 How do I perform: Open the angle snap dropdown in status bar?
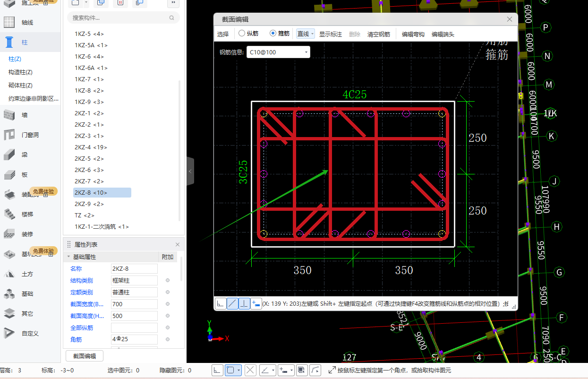[x=274, y=370]
